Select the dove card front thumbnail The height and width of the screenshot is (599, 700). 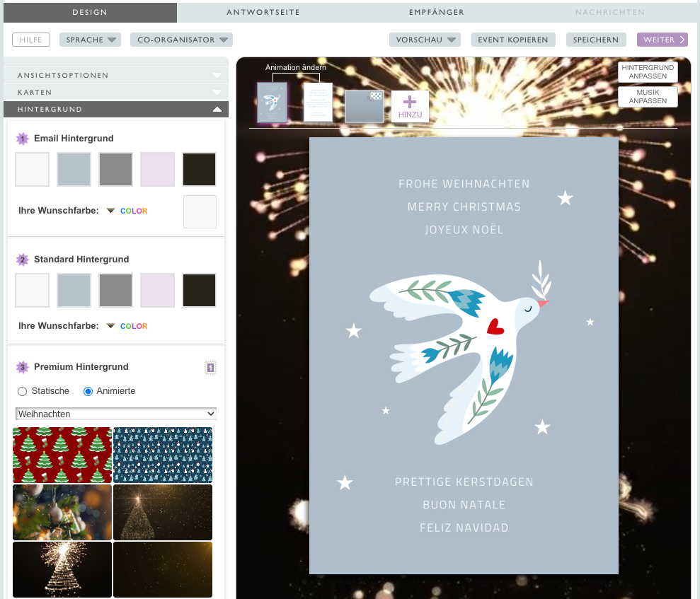tap(272, 103)
